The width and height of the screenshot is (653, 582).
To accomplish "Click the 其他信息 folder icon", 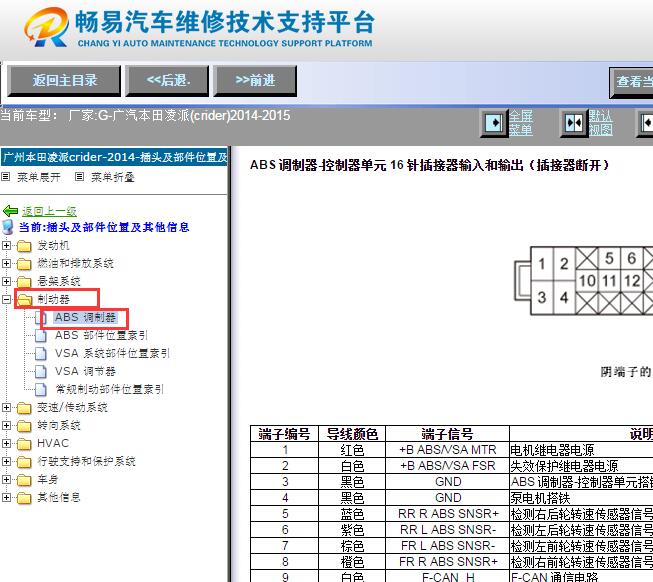I will click(24, 498).
